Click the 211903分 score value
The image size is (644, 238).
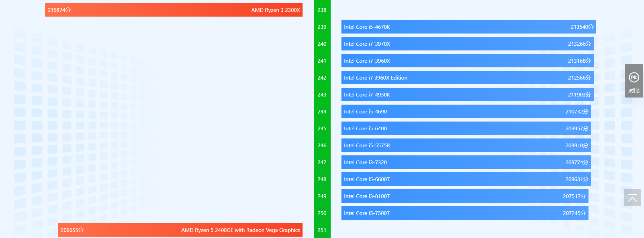pyautogui.click(x=579, y=94)
